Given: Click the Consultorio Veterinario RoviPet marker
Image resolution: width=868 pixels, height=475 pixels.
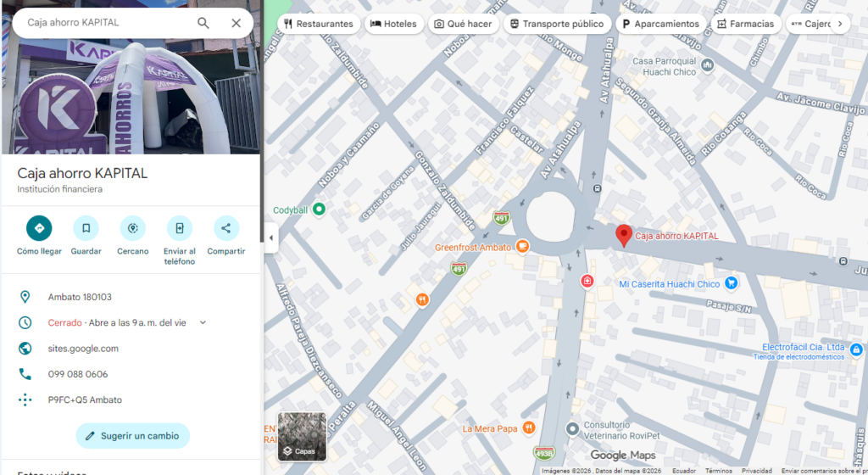Looking at the screenshot, I should 572,429.
